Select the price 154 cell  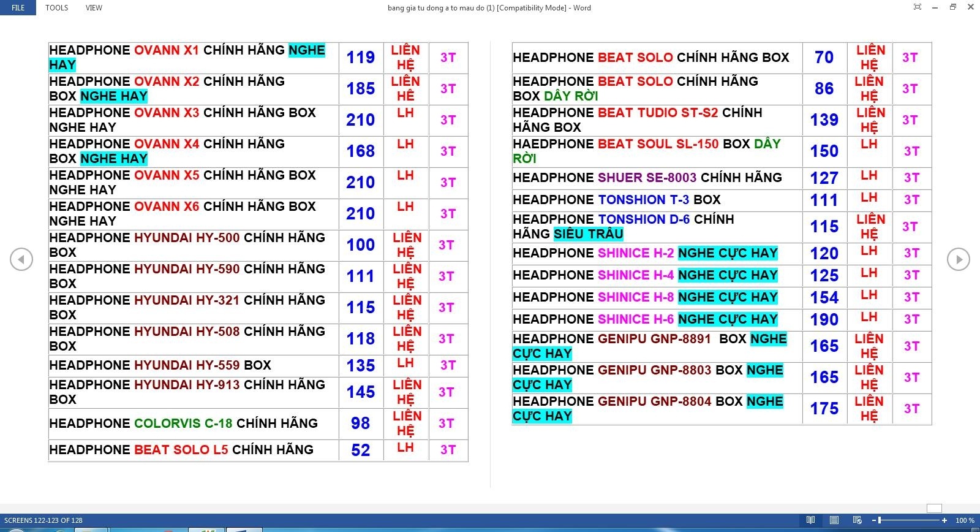click(824, 298)
